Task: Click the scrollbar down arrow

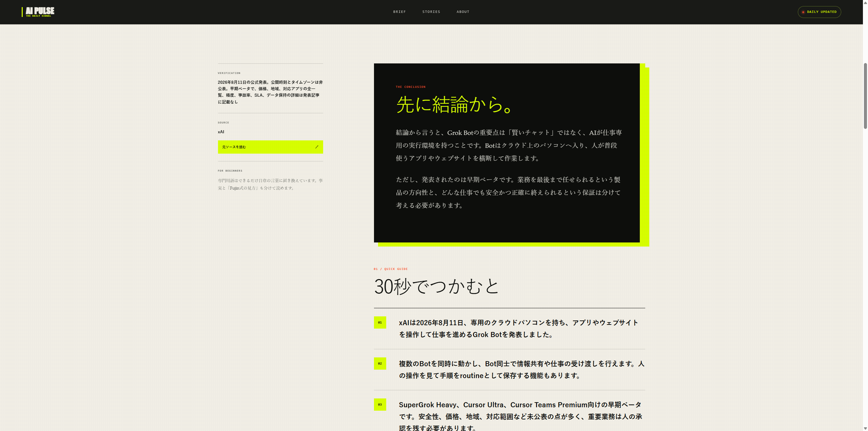Action: point(865,428)
